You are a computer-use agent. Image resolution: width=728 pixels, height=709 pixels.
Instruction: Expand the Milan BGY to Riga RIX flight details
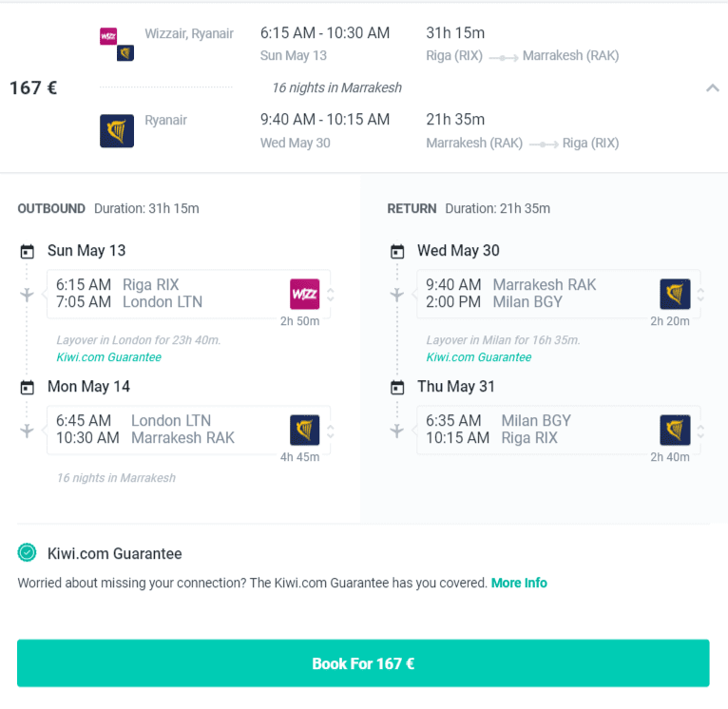[700, 431]
